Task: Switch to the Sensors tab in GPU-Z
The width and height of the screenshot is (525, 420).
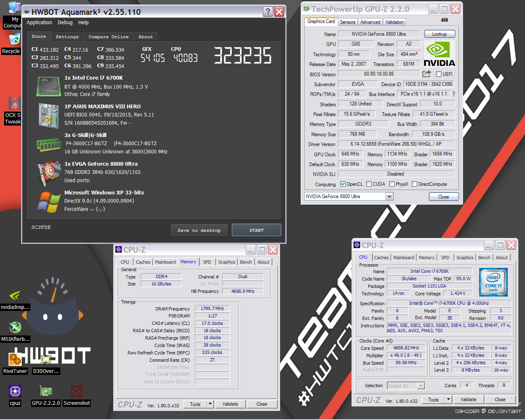Action: (x=348, y=22)
